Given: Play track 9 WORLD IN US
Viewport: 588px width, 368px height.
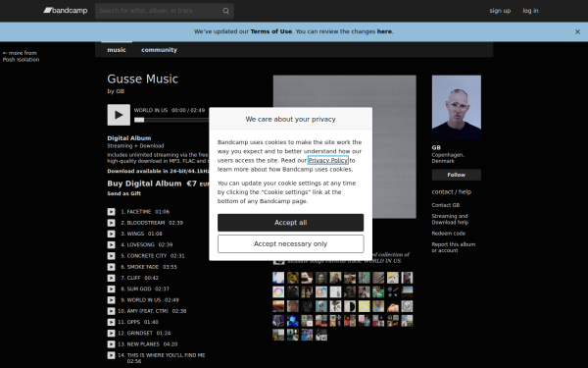Looking at the screenshot, I should (x=112, y=300).
